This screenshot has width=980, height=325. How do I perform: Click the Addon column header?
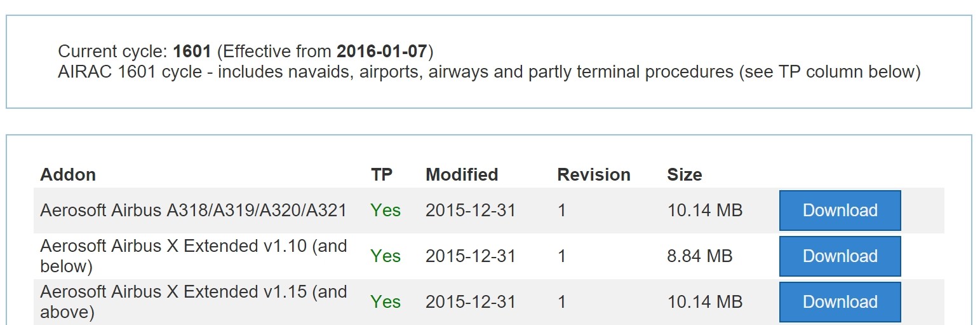click(x=68, y=175)
